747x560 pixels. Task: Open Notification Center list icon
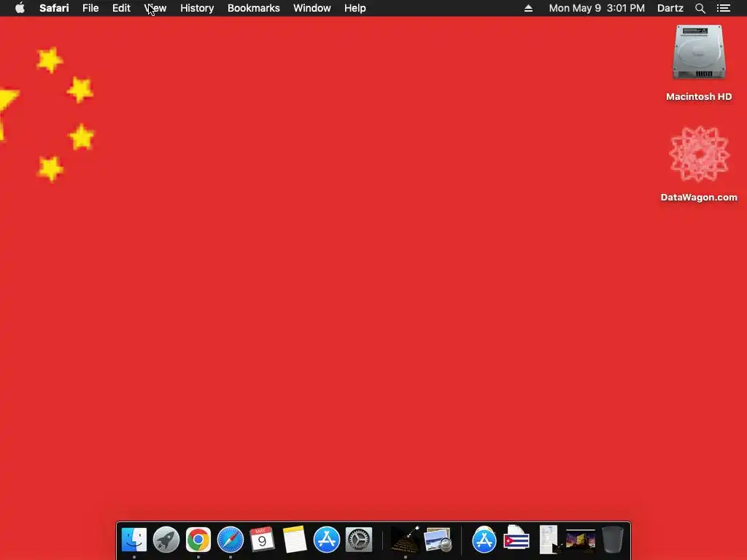(723, 8)
